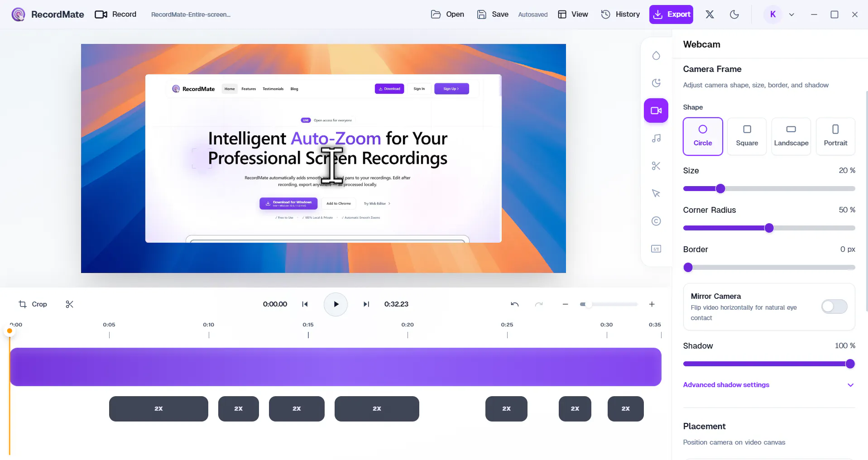868x460 pixels.
Task: Toggle dark mode with moon icon
Action: [x=734, y=14]
